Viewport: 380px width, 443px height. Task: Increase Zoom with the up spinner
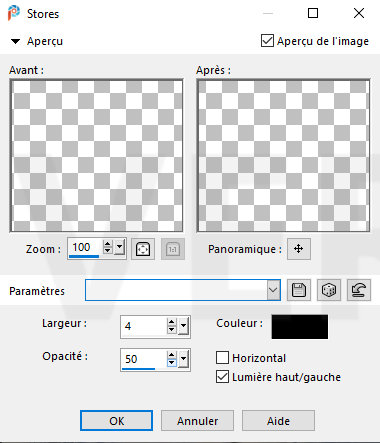coord(107,244)
